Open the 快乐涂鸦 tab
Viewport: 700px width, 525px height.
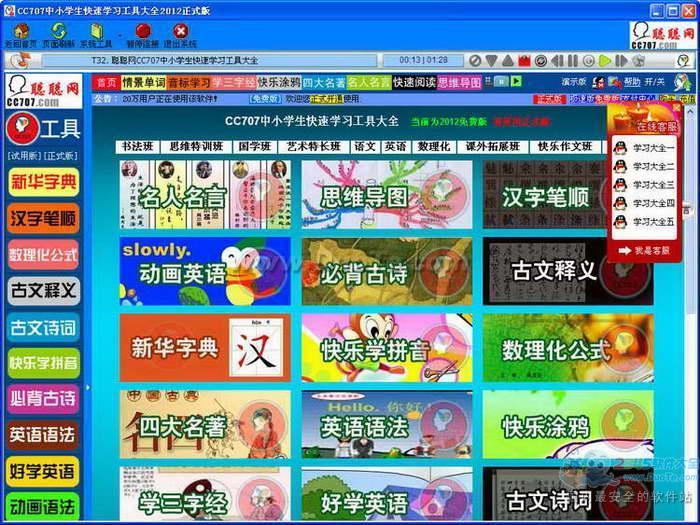pos(279,83)
